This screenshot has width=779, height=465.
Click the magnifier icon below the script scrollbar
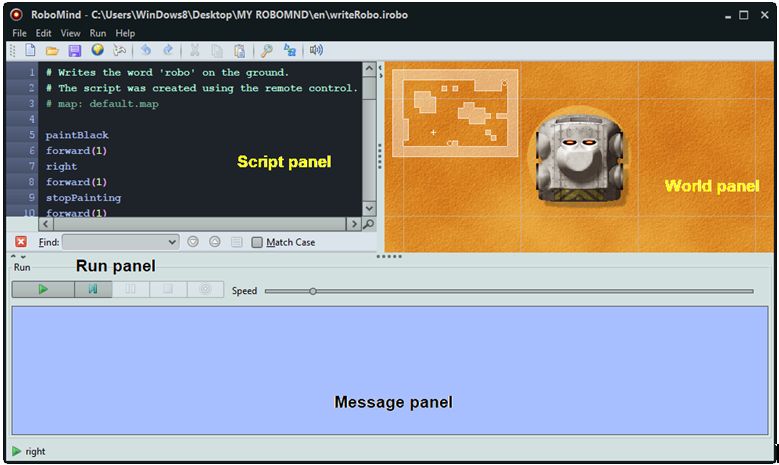click(x=369, y=224)
